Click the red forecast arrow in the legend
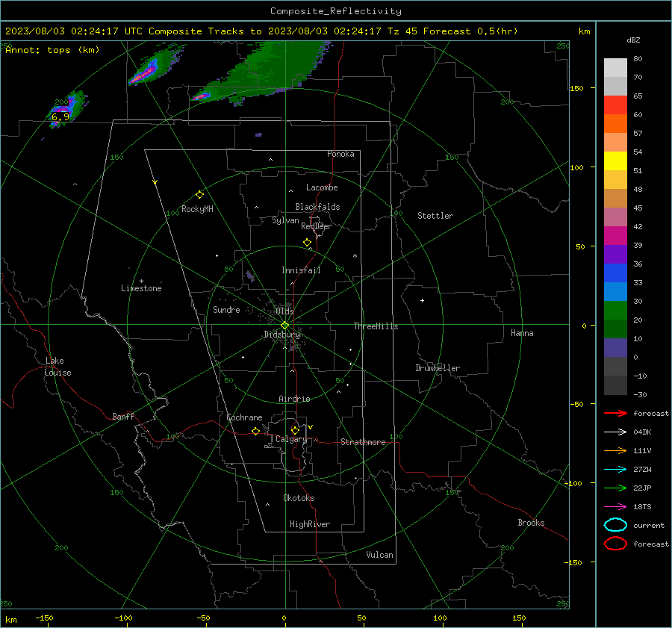Screen dimensions: 672x628 tap(615, 413)
